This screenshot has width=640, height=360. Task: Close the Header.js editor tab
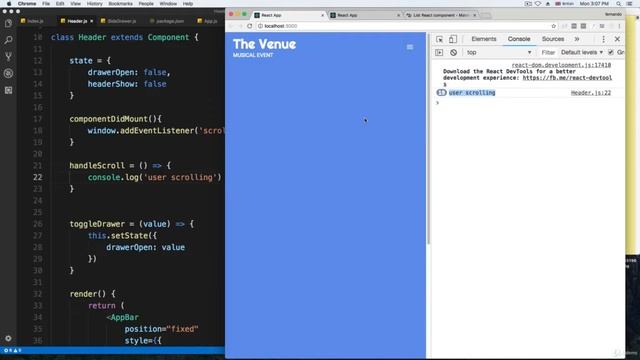click(x=91, y=21)
